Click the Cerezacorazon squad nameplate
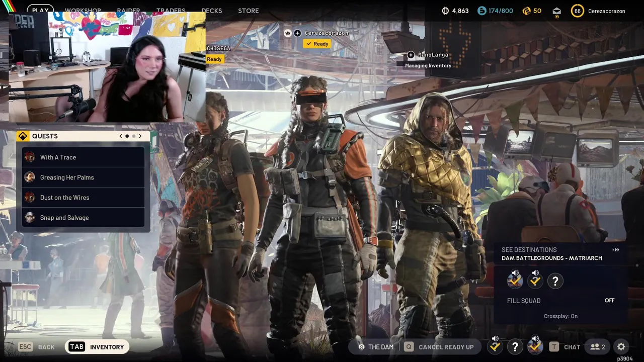Viewport: 644px width, 362px height. tap(327, 33)
